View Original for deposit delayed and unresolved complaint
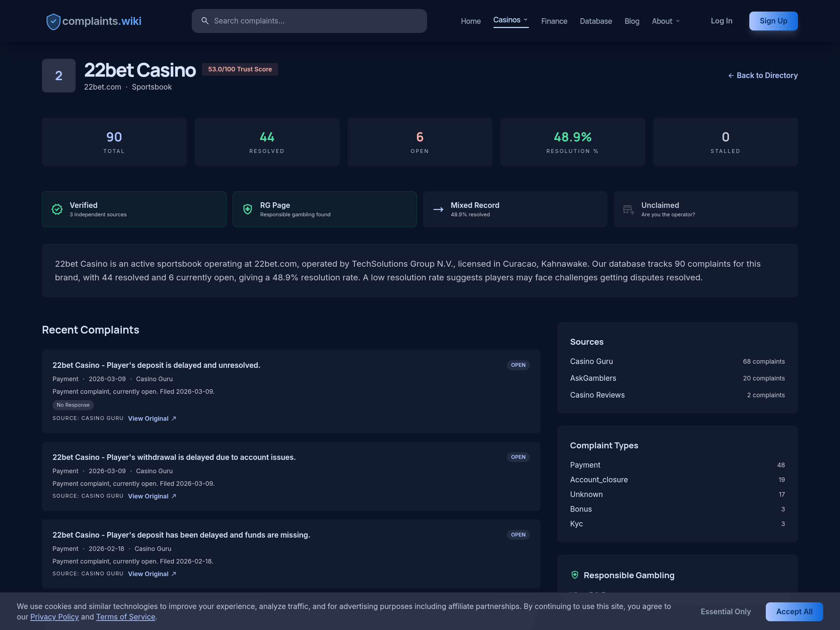The width and height of the screenshot is (840, 630). coord(152,419)
